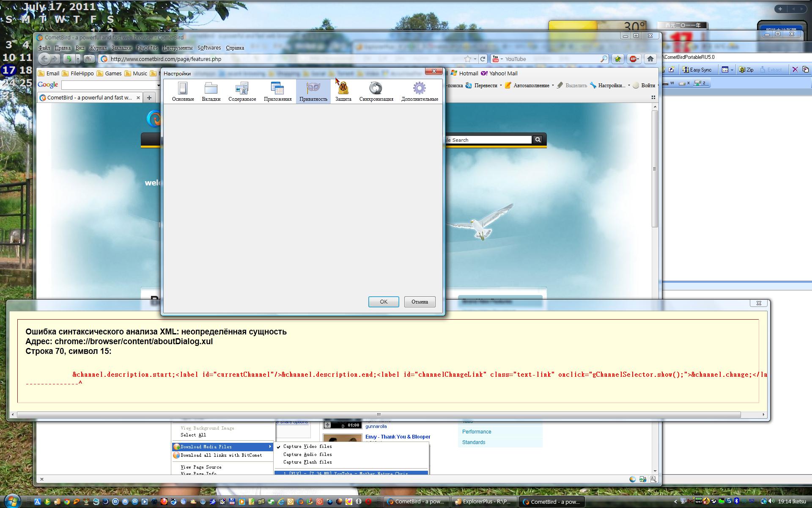Confirm settings with OK button
The image size is (812, 508).
coord(383,301)
